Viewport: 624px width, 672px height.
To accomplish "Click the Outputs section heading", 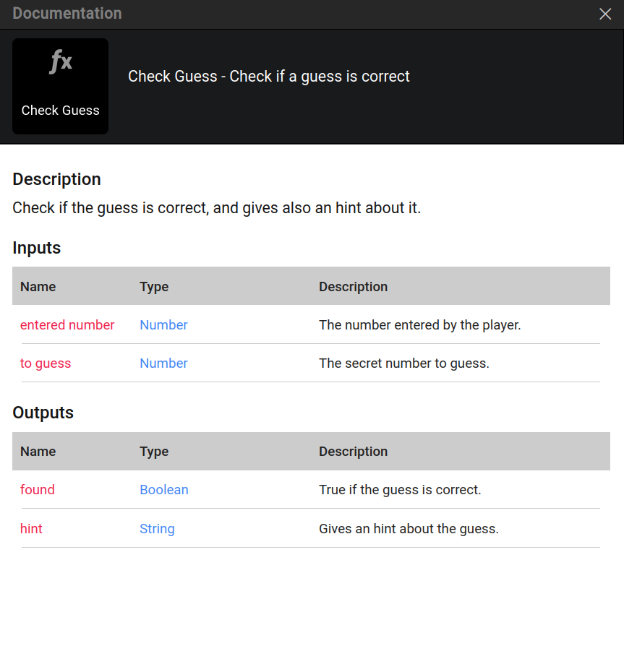I will pyautogui.click(x=43, y=413).
